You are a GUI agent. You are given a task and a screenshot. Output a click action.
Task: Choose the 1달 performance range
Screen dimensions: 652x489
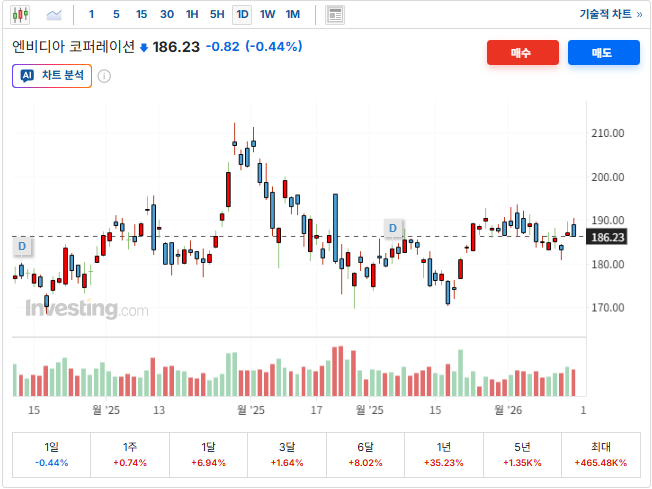tap(208, 454)
